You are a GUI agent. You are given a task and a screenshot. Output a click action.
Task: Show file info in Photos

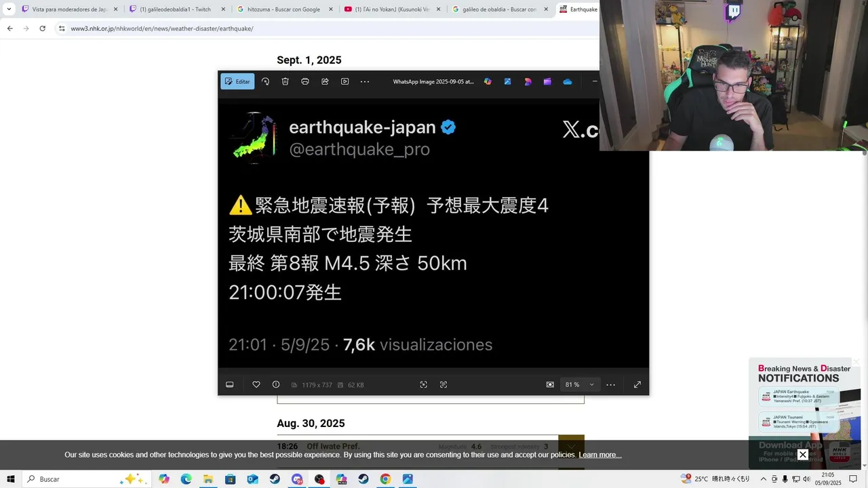(x=276, y=384)
